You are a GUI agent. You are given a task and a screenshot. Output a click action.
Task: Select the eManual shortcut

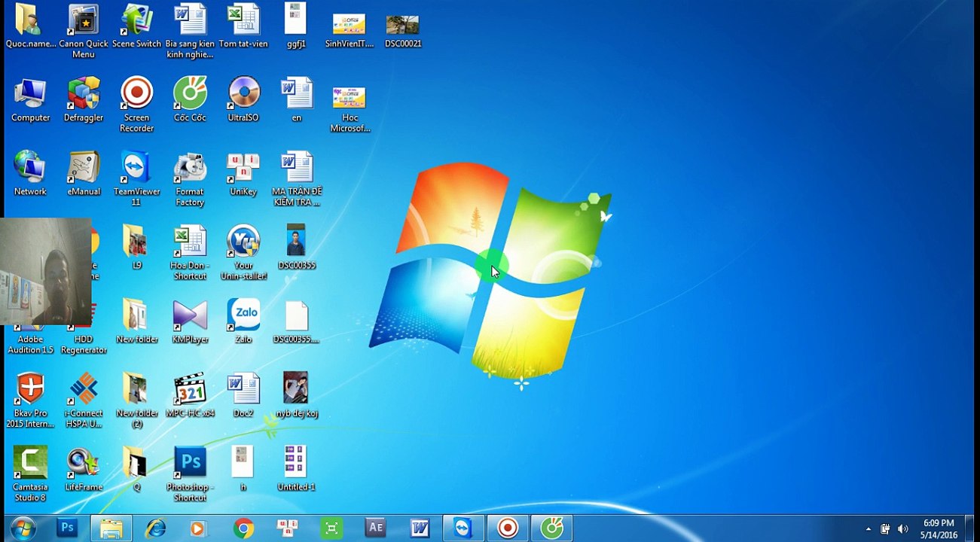(x=84, y=173)
